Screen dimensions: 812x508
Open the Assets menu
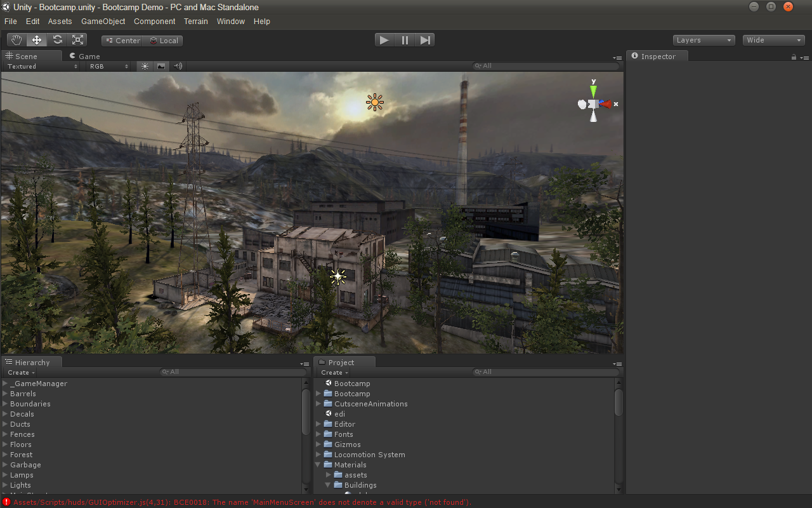60,22
